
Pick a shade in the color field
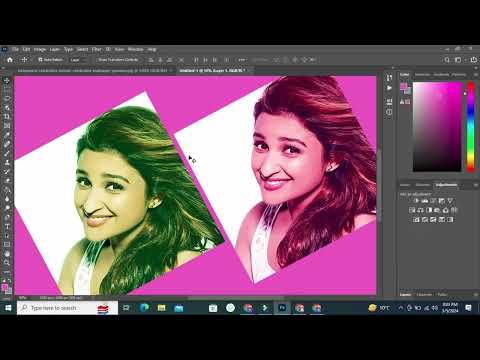pos(437,127)
